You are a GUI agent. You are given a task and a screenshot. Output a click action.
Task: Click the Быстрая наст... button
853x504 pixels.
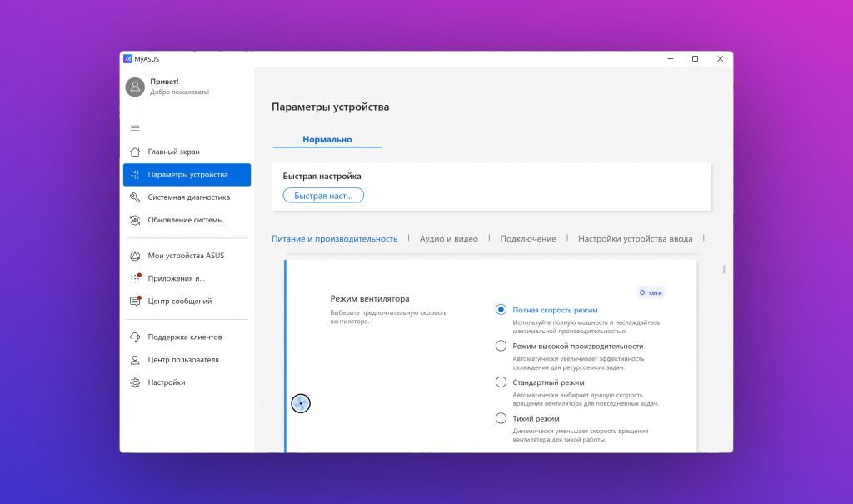pos(323,196)
